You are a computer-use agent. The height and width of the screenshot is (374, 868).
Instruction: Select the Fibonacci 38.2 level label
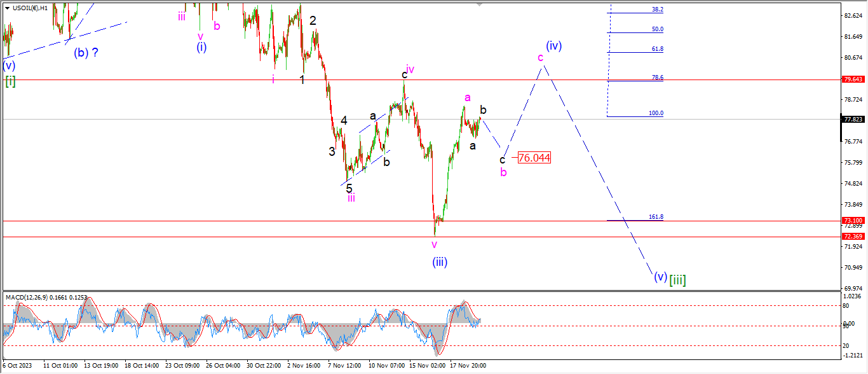tap(657, 10)
